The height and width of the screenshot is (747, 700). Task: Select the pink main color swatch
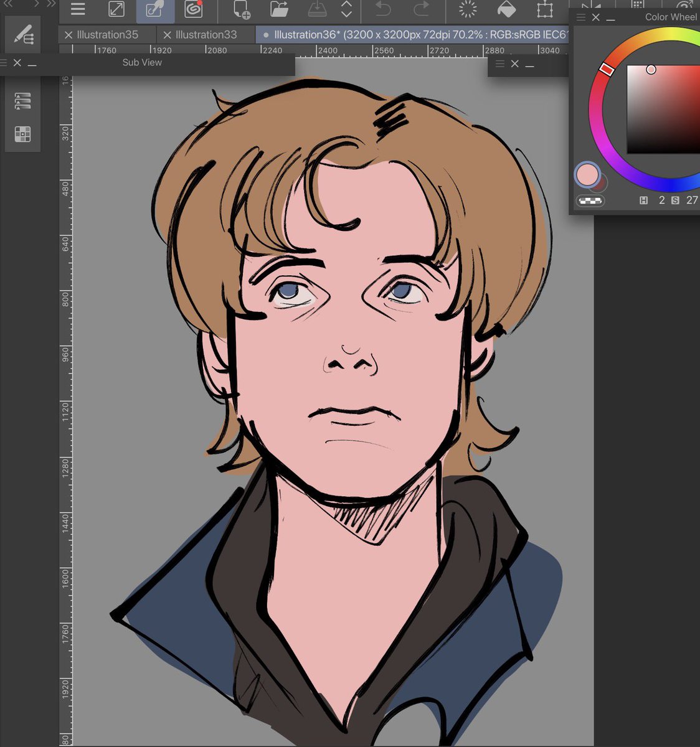click(x=587, y=175)
